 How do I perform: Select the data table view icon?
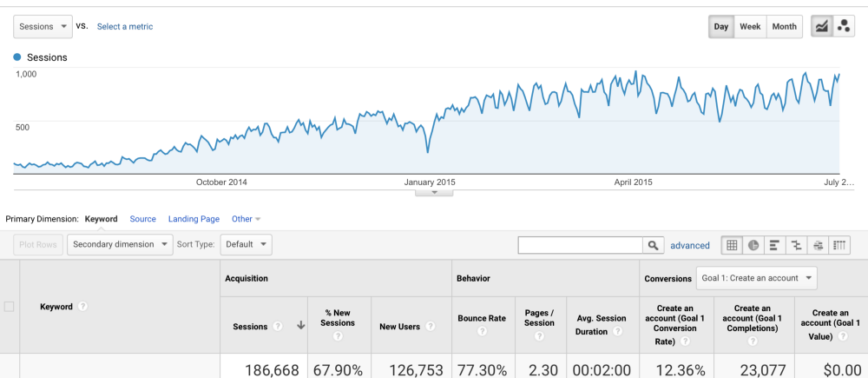[x=732, y=245]
